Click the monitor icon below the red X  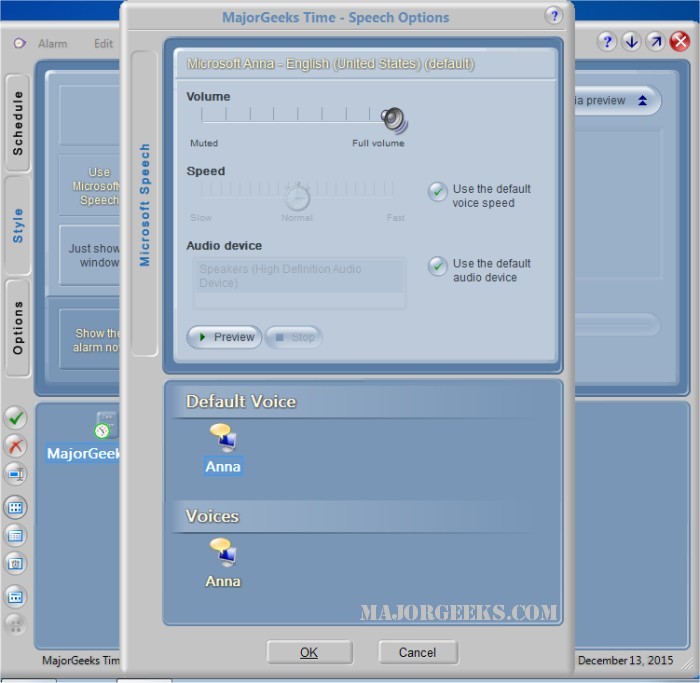[16, 474]
